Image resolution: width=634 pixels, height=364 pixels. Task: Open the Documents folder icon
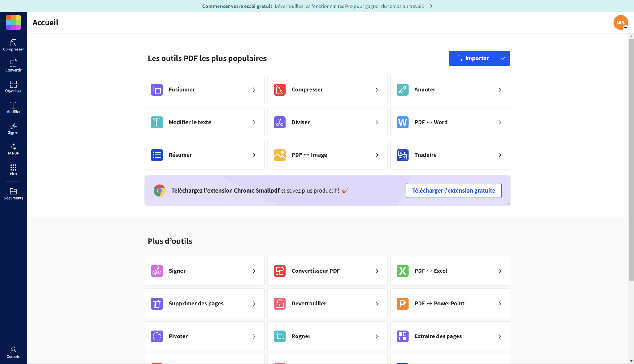coord(13,194)
